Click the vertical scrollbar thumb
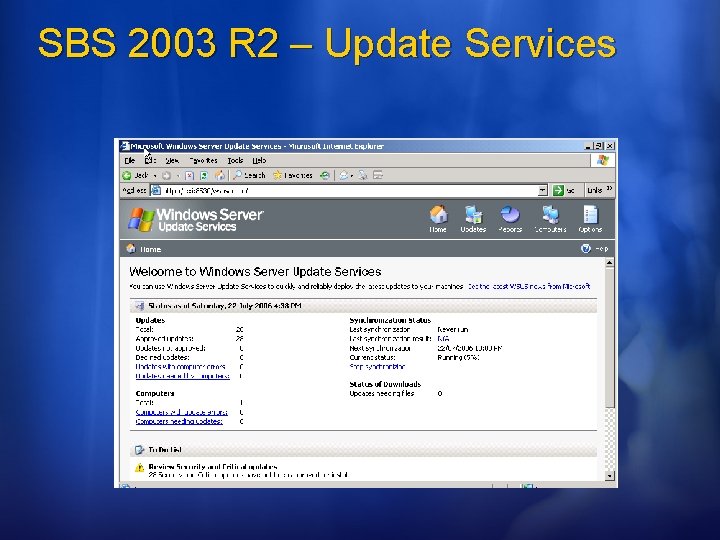The width and height of the screenshot is (720, 540). [x=609, y=338]
